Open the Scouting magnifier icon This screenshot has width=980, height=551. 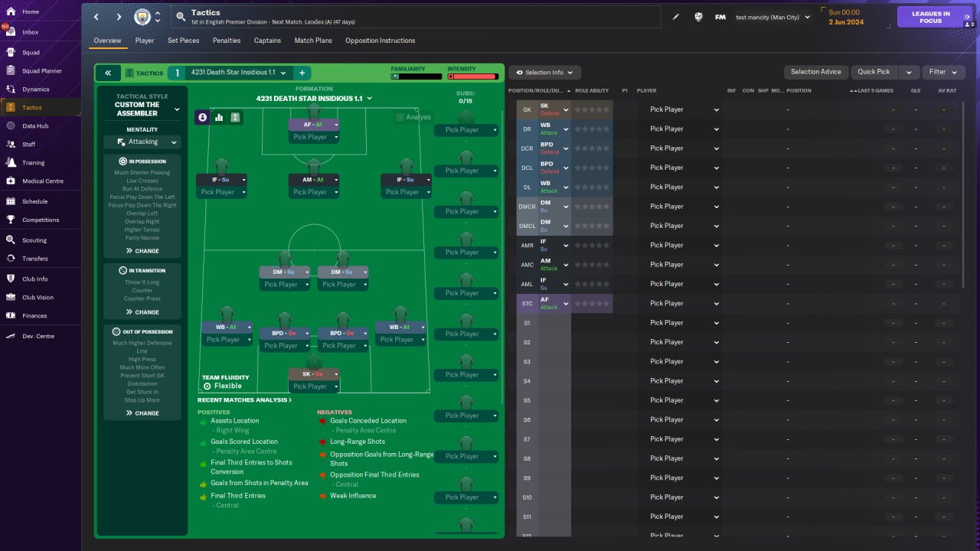(11, 240)
